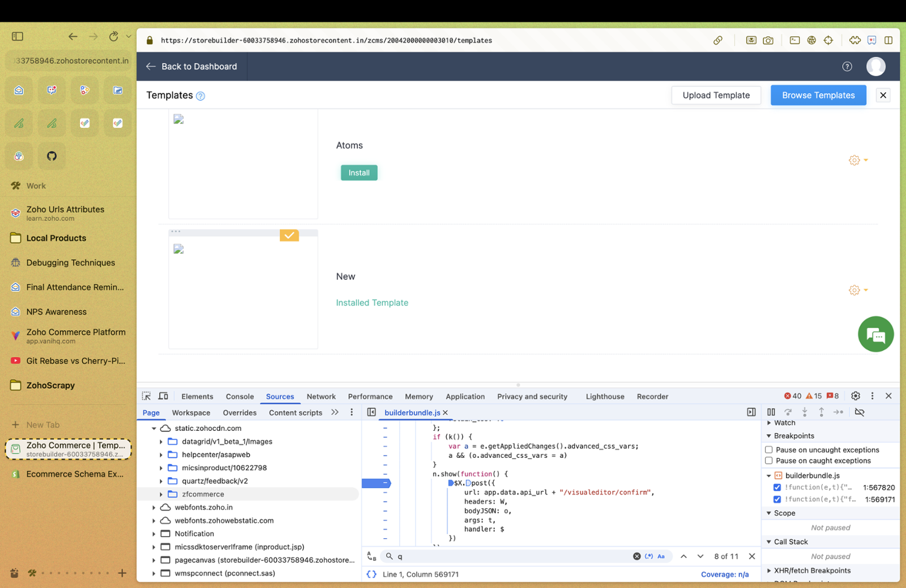The width and height of the screenshot is (906, 588).
Task: Click the search field in the code editor
Action: 510,556
